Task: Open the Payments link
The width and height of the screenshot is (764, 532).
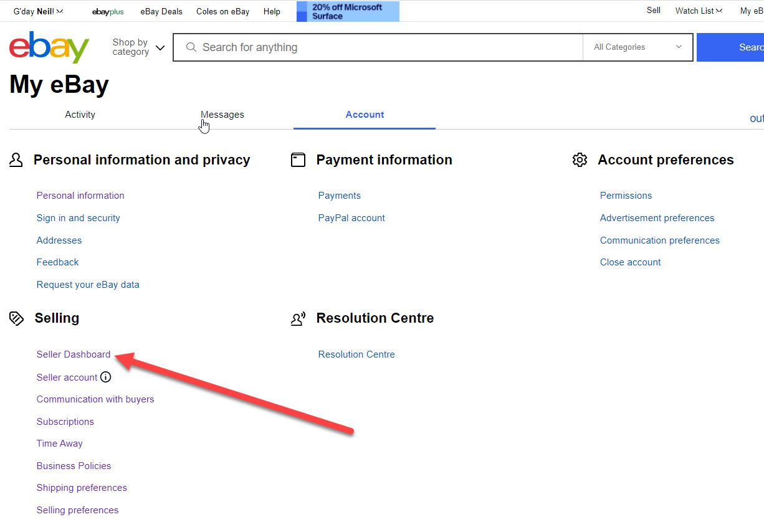Action: 340,196
